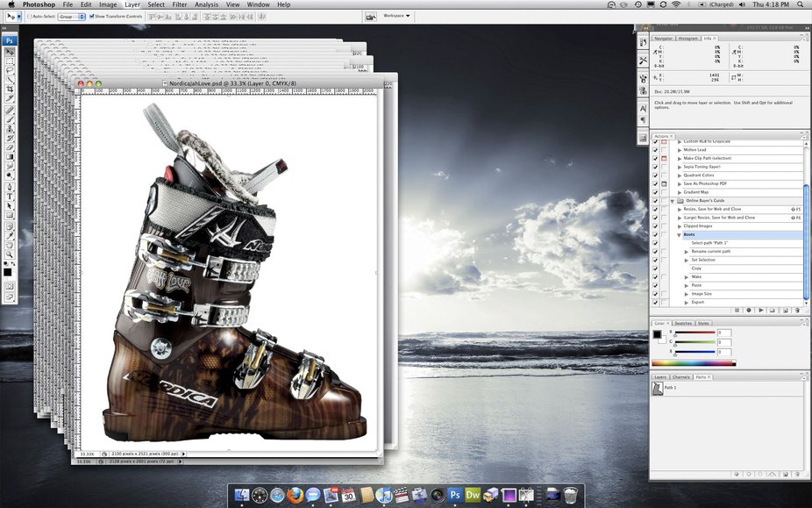Switch to the Channels tab
The width and height of the screenshot is (812, 508).
click(x=681, y=377)
